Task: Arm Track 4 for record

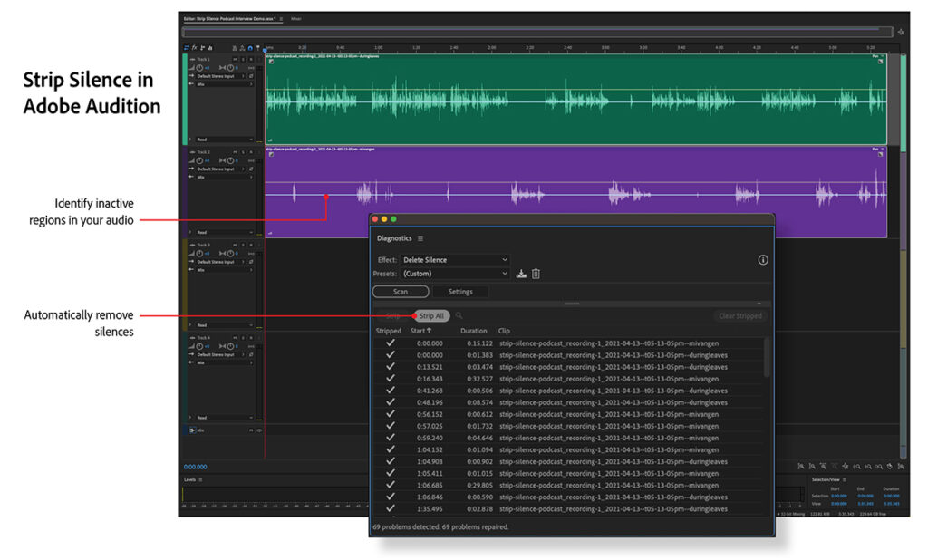Action: (x=251, y=337)
